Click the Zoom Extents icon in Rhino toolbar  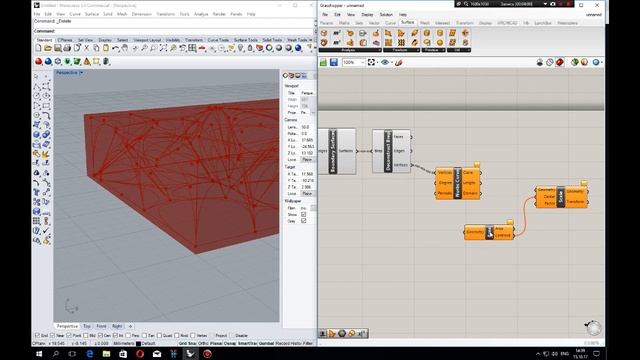[x=163, y=48]
